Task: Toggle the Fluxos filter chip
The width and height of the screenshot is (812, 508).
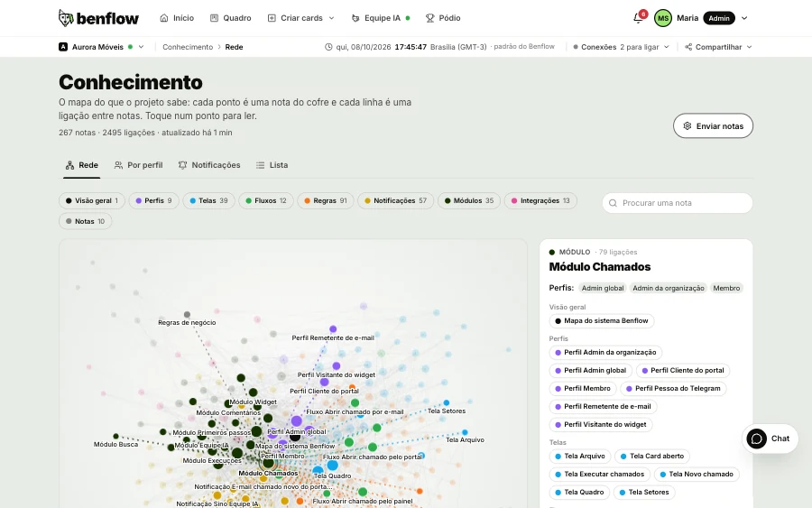Action: [265, 201]
